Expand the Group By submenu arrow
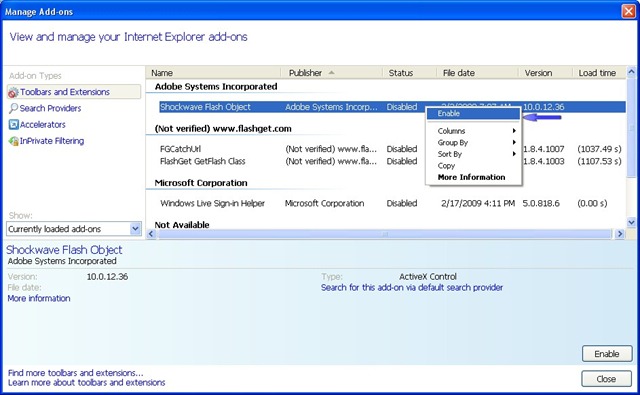This screenshot has height=395, width=640. [514, 142]
